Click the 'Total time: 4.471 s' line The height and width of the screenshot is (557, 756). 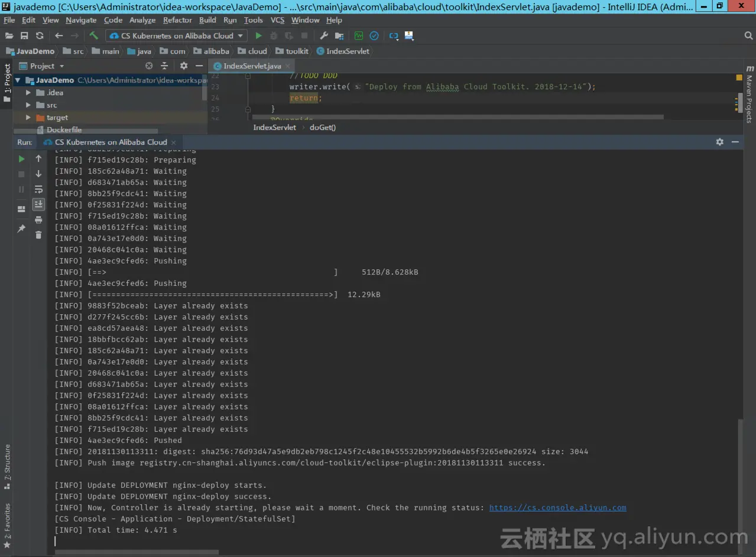tap(116, 530)
